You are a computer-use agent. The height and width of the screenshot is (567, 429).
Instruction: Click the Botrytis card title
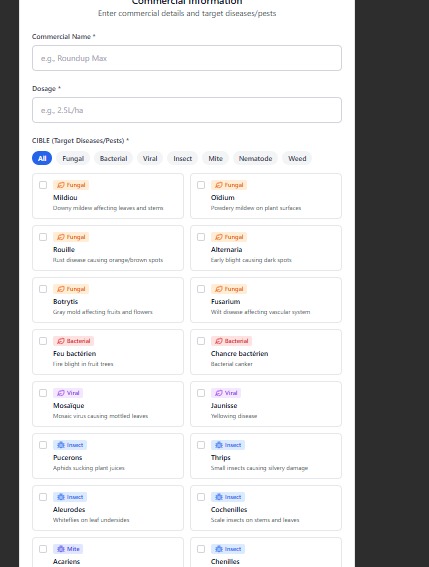[65, 302]
